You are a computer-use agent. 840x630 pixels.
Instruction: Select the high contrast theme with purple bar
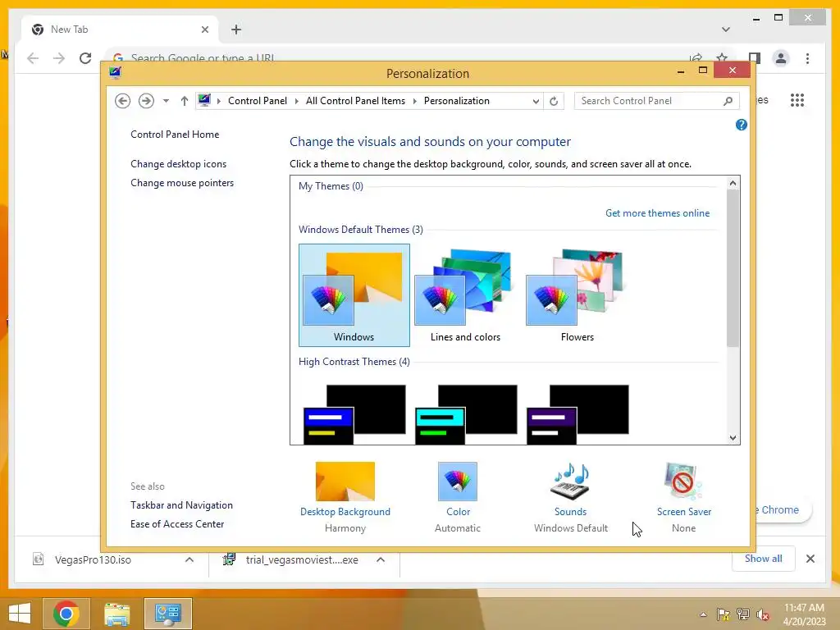point(577,414)
